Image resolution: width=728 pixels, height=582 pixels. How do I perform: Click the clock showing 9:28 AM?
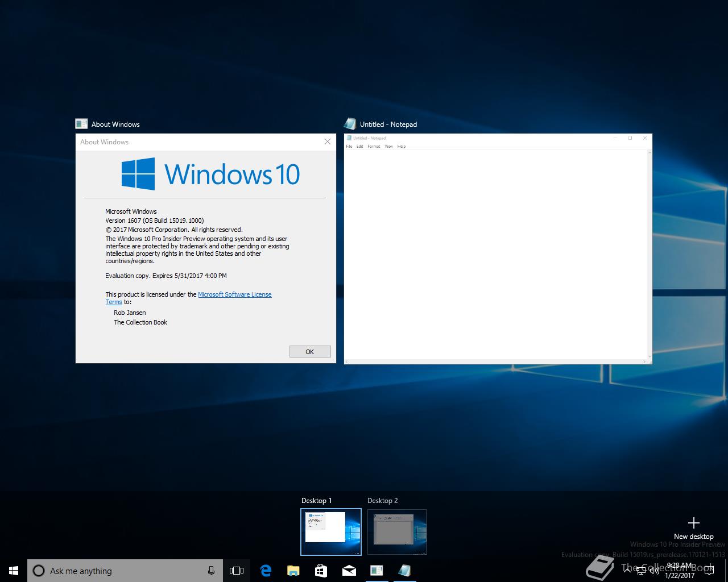(680, 571)
